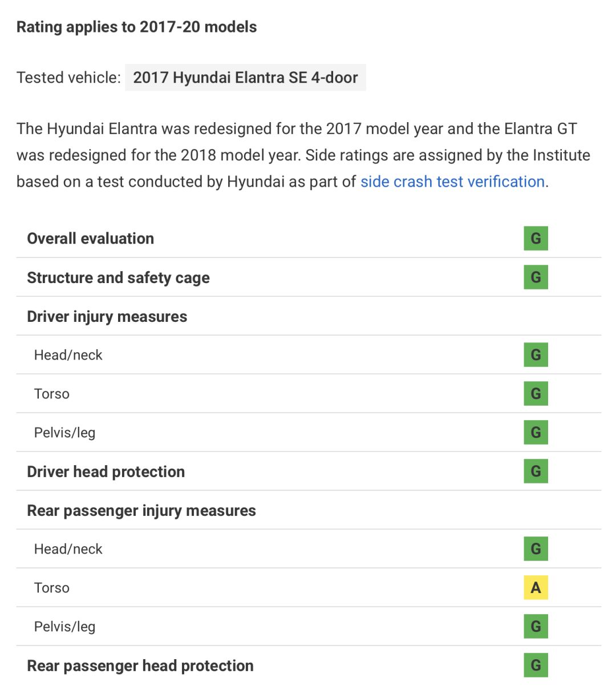
Task: Click the Structure and safety cage label
Action: 118,278
